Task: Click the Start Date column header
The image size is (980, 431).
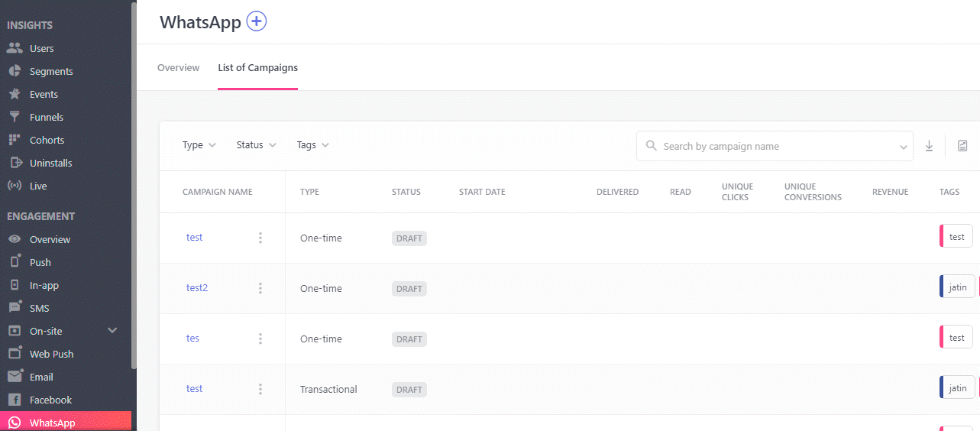Action: coord(482,192)
